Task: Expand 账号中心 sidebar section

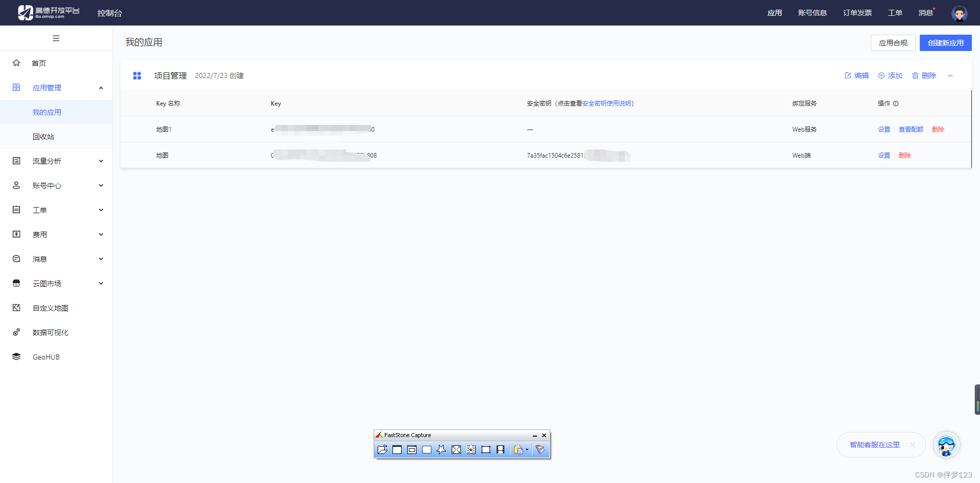Action: click(x=101, y=186)
